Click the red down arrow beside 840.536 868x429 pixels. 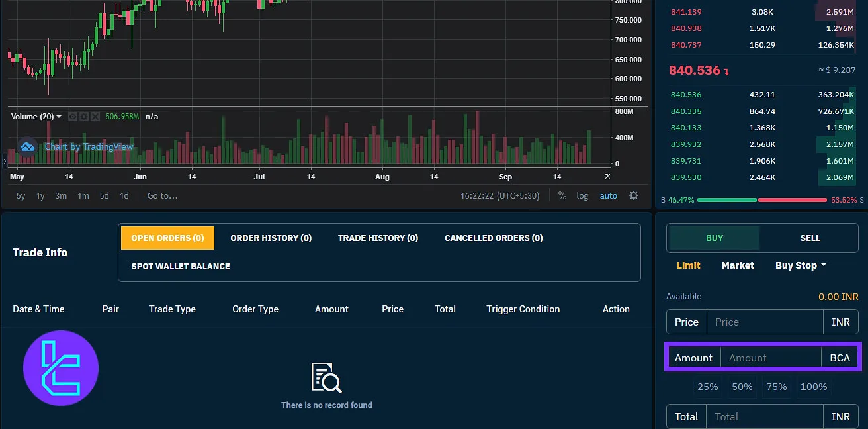[726, 71]
